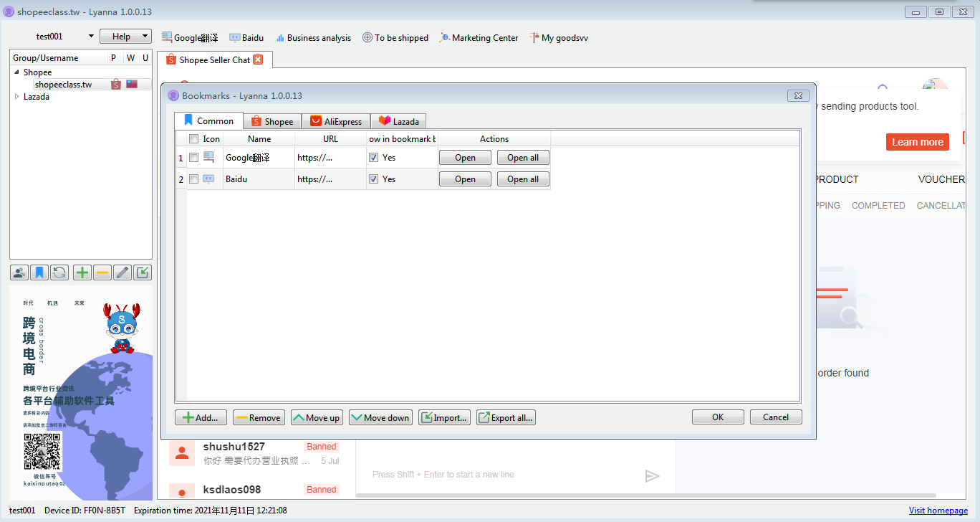Open the Google翻译 bookmark in the toolbar
The height and width of the screenshot is (522, 980).
tap(190, 37)
